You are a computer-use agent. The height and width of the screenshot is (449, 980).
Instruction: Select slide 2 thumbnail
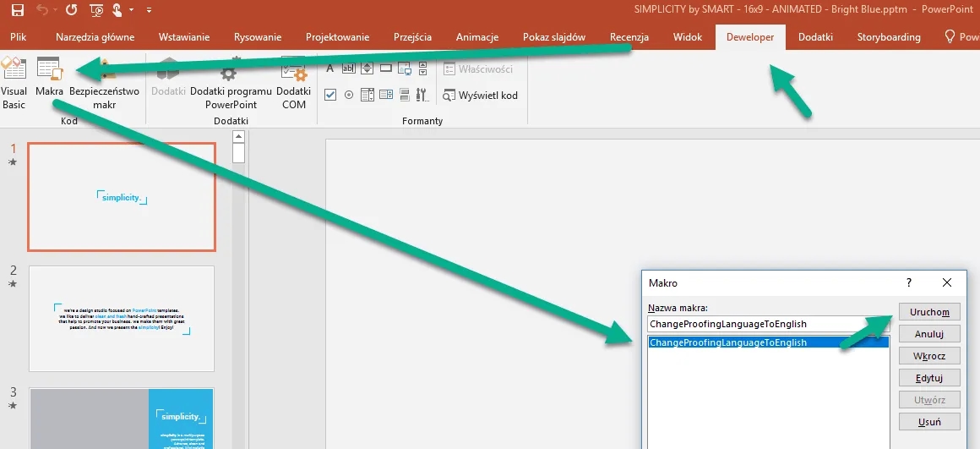122,318
